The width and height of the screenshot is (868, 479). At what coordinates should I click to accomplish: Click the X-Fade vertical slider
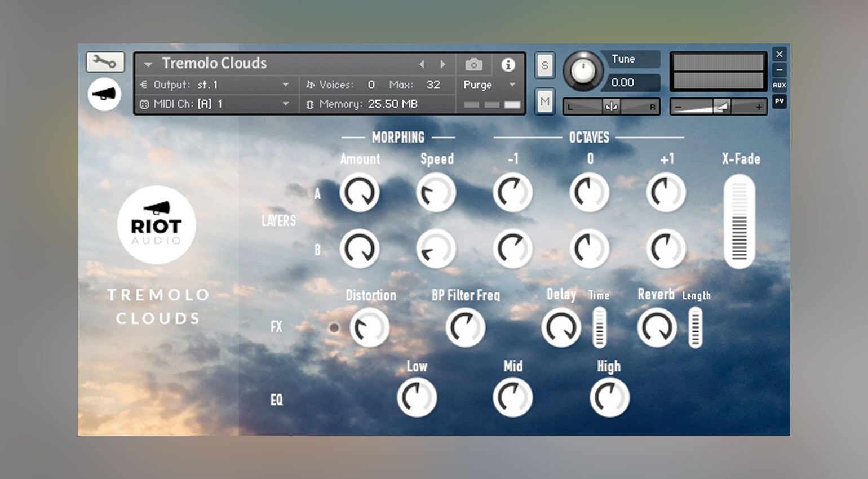click(739, 221)
